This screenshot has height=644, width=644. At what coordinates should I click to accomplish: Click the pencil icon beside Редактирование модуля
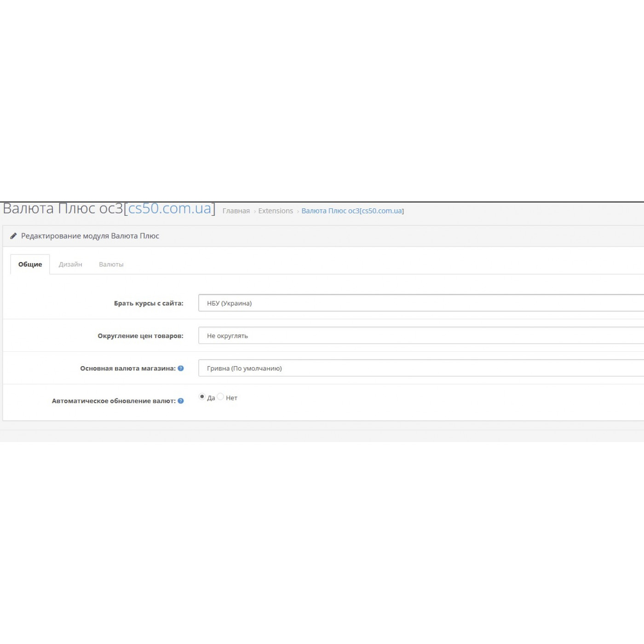click(x=13, y=236)
